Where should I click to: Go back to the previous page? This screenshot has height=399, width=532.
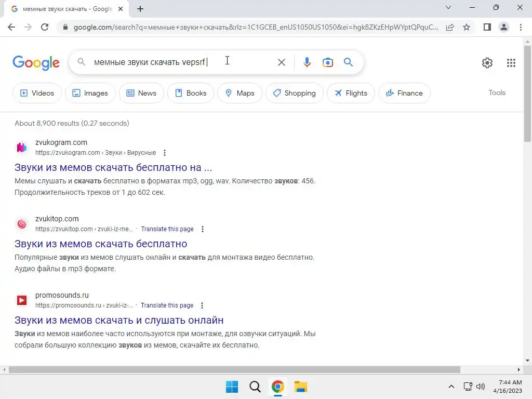tap(11, 27)
